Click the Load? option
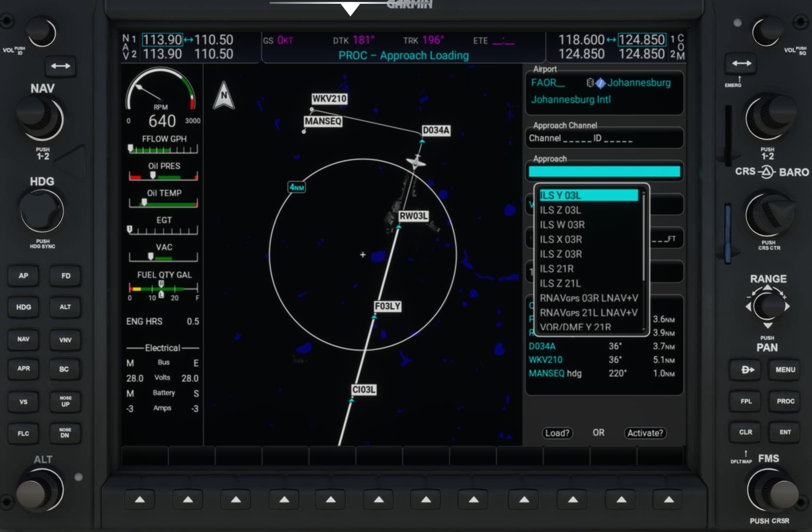Screen dimensions: 812x532 [x=557, y=433]
